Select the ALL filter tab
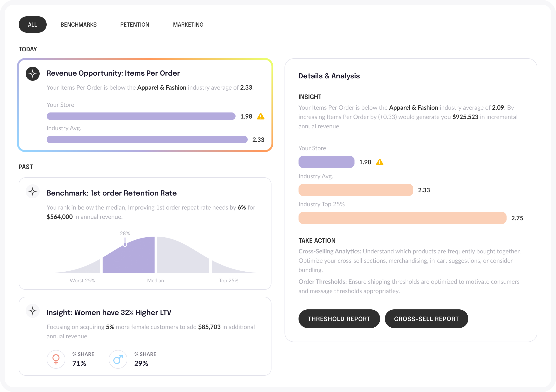 coord(32,24)
